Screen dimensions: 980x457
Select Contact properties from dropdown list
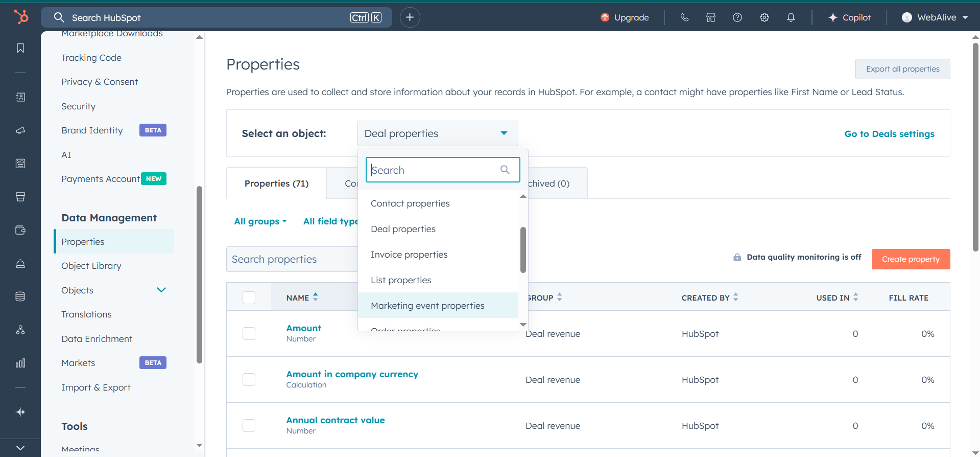(438, 203)
